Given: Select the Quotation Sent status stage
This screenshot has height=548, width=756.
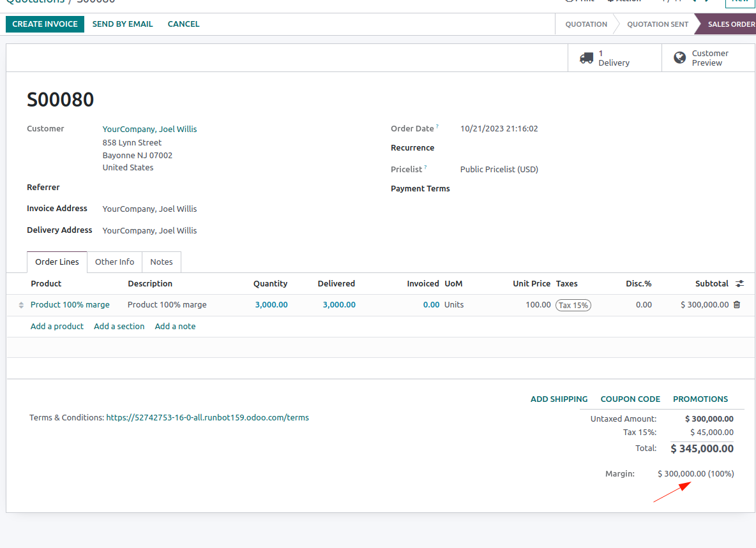Looking at the screenshot, I should [x=658, y=24].
